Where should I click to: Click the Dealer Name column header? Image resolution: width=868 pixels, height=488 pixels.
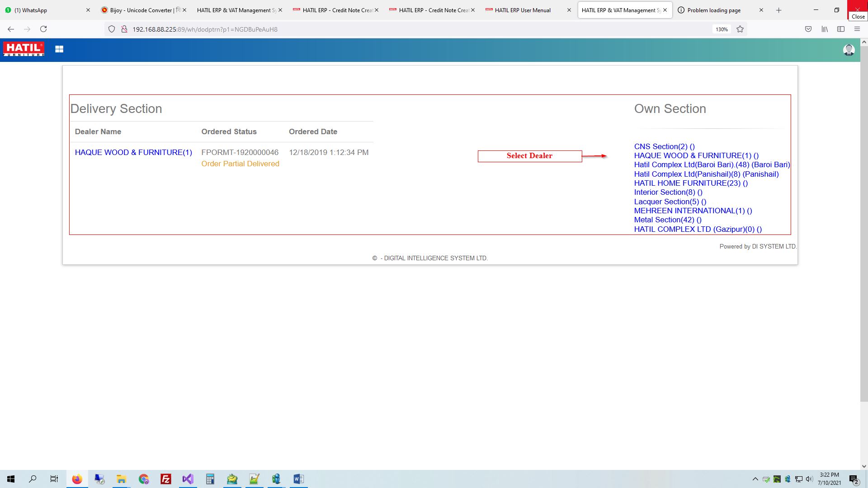[x=98, y=131]
